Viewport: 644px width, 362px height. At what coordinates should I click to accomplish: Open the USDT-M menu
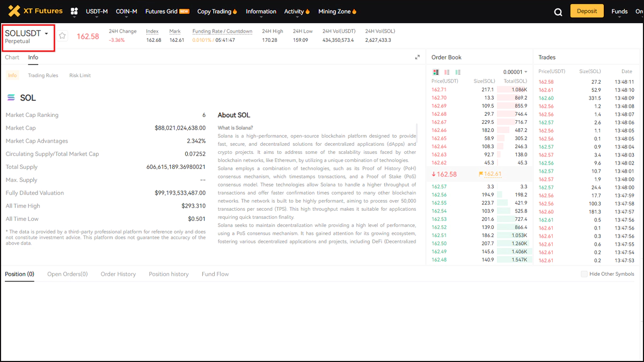97,11
